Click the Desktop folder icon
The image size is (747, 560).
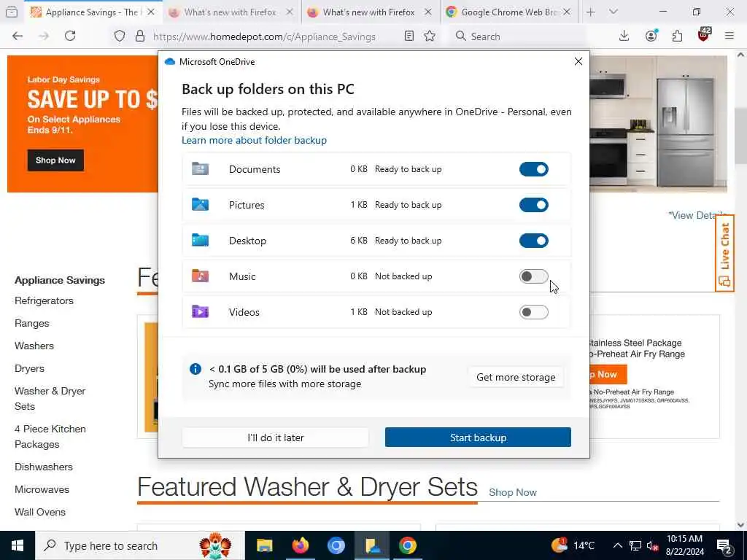[x=200, y=240]
